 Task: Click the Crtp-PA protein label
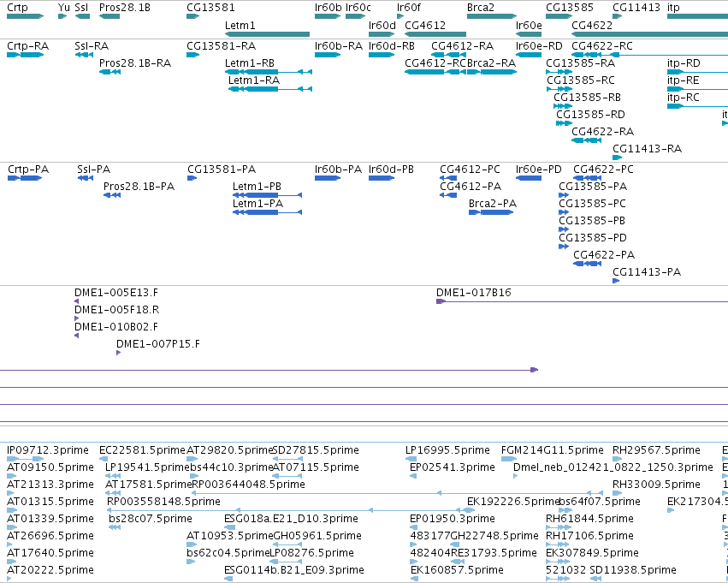(x=28, y=169)
